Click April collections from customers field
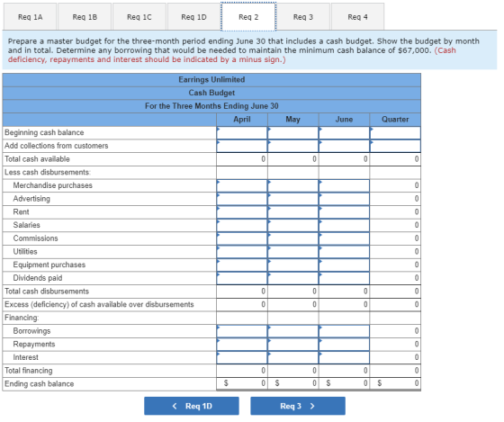Viewport: 504px width, 422px height. click(242, 146)
